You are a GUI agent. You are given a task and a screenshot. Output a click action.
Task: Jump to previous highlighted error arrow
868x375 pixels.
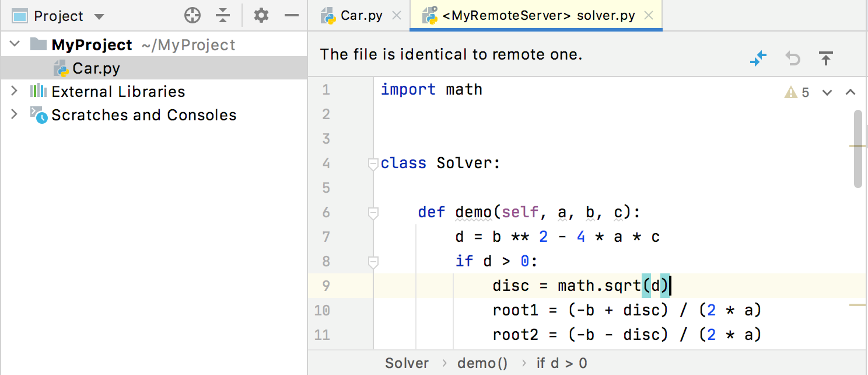point(850,92)
